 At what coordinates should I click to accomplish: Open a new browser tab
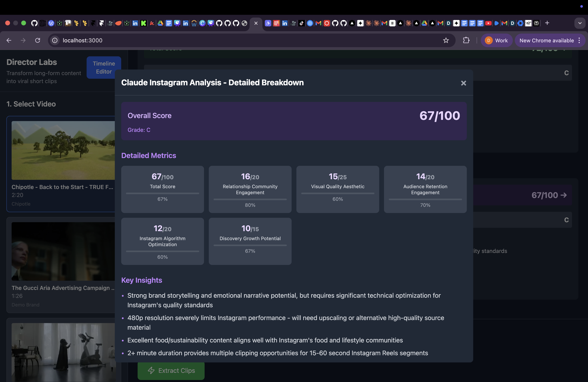point(547,23)
